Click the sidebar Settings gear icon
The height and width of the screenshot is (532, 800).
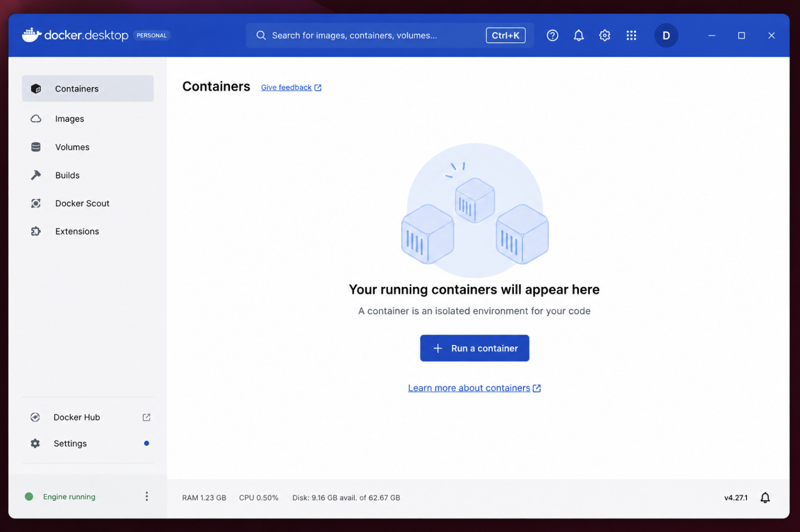(x=35, y=443)
